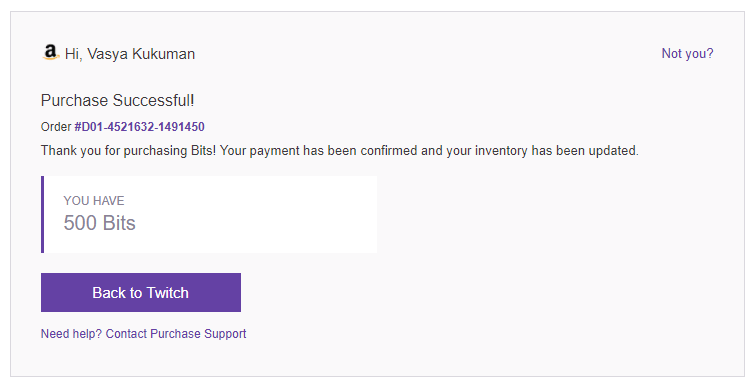
Task: Click the "500 Bits" balance text
Action: point(100,223)
